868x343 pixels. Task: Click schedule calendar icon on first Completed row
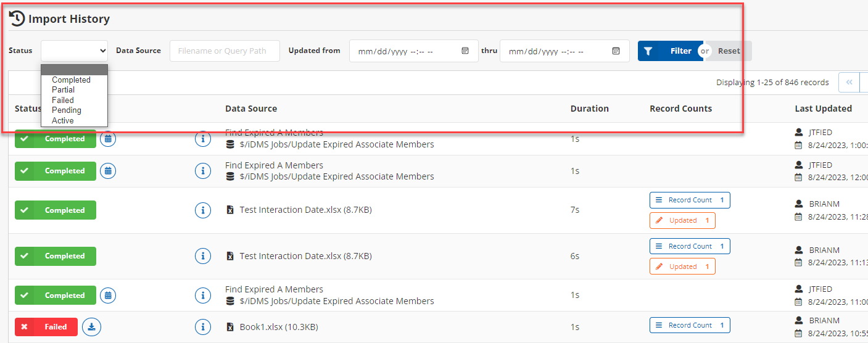click(x=108, y=139)
